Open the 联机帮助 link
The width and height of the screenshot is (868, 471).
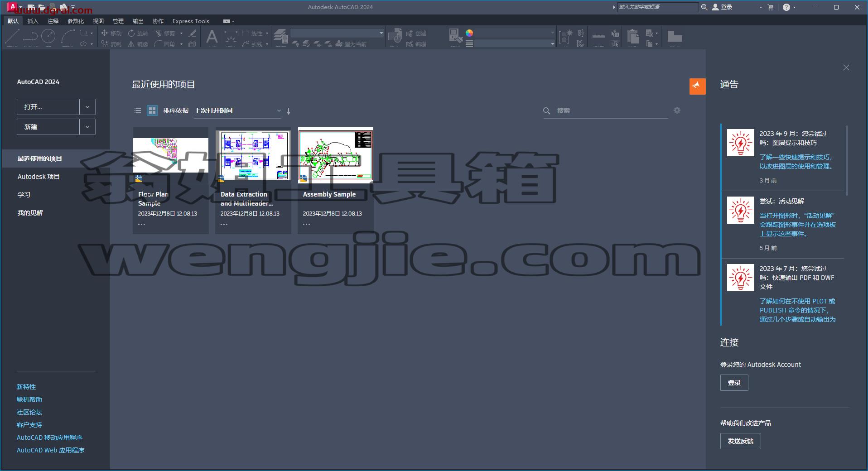click(x=29, y=399)
